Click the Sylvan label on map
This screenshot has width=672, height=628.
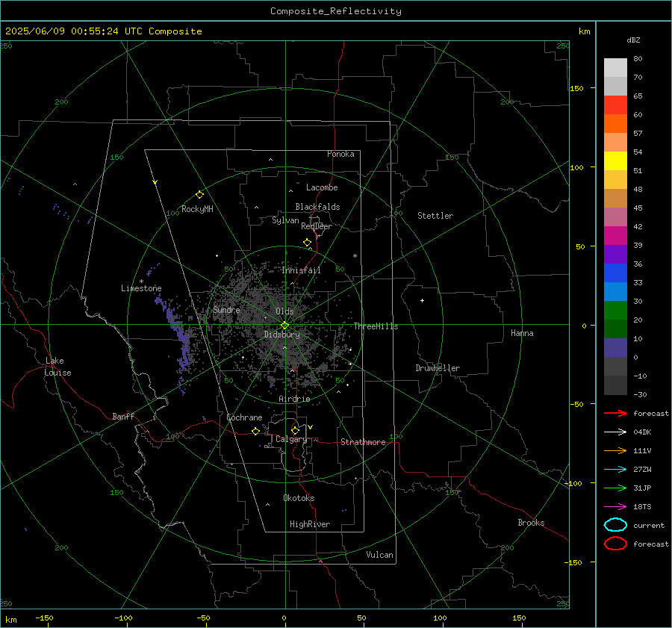[x=285, y=221]
